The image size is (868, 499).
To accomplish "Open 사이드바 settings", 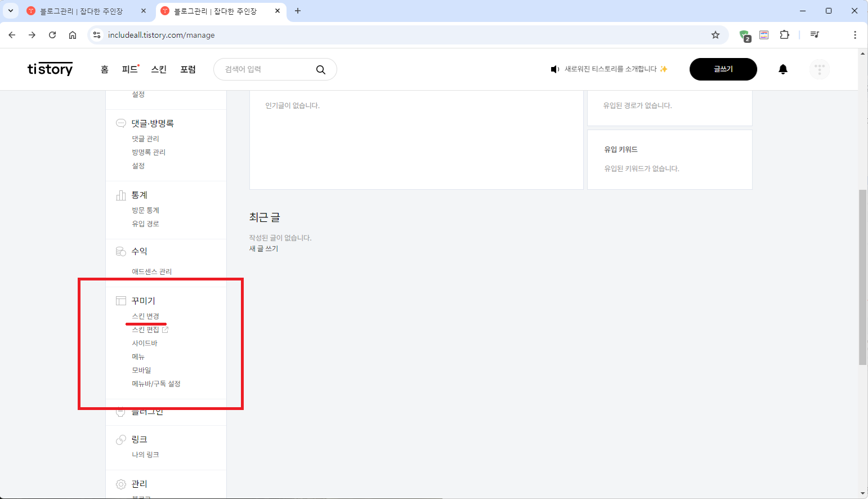I will click(145, 343).
